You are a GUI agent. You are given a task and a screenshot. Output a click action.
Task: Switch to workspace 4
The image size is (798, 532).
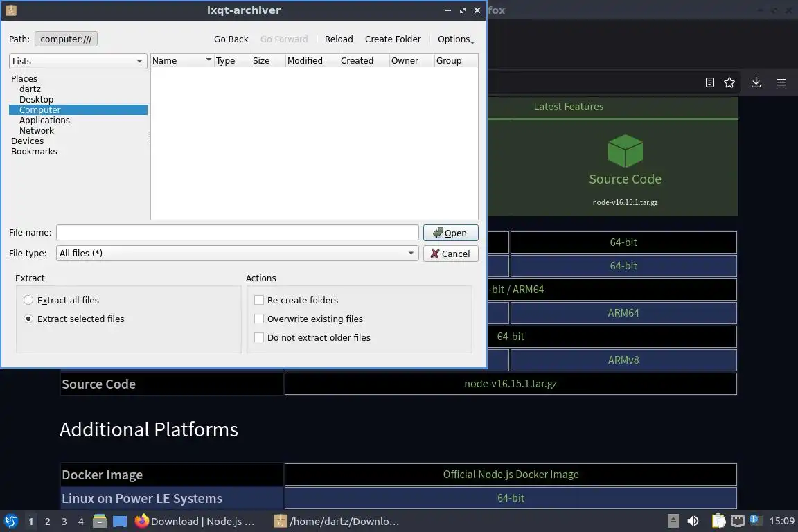pyautogui.click(x=81, y=522)
